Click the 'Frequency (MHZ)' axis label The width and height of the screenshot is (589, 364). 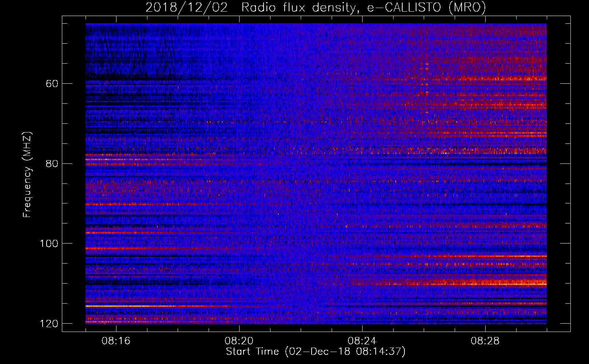tap(27, 175)
